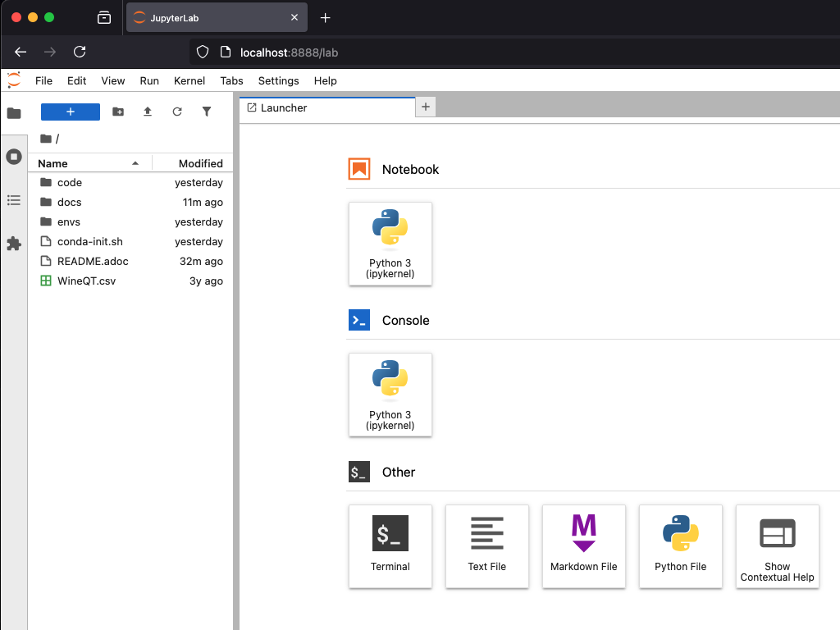Click the blue New Launcher button
The image size is (840, 630).
point(71,112)
